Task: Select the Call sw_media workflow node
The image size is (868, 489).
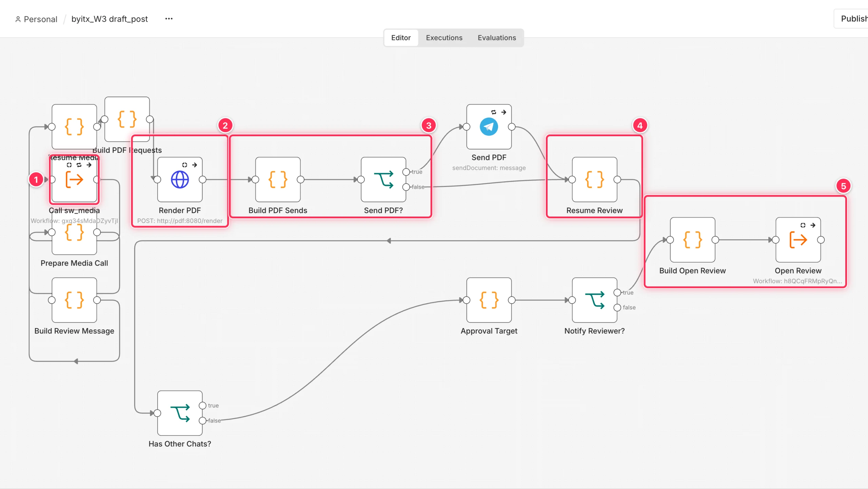Action: [74, 179]
